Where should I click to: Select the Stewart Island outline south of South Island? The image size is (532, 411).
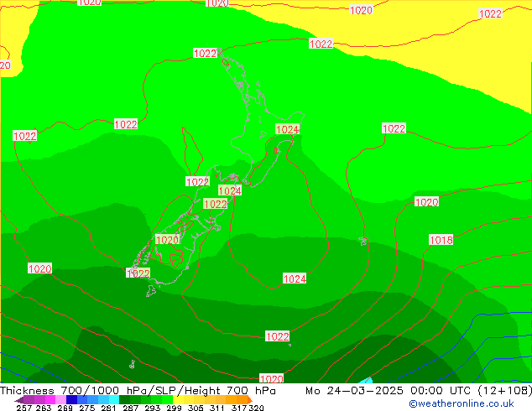tap(151, 291)
